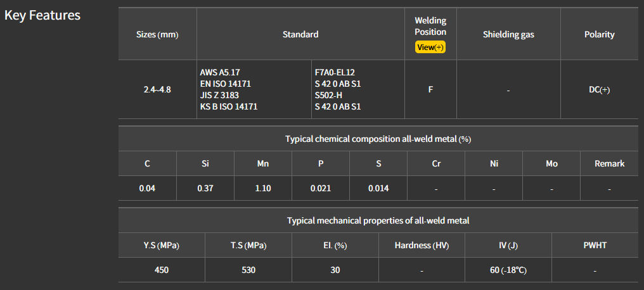This screenshot has height=290, width=644.
Task: Click the typical chemical composition title row
Action: click(378, 139)
